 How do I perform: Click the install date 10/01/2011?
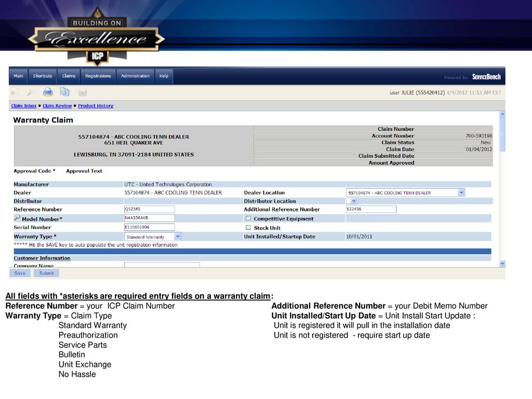(x=359, y=236)
